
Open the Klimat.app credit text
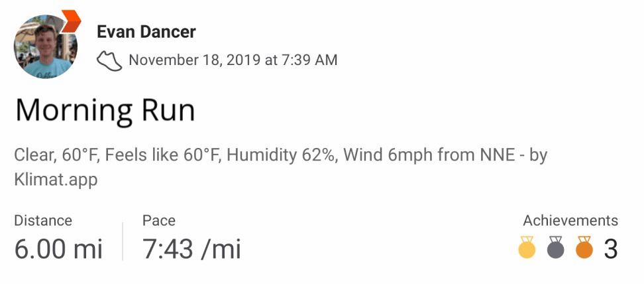point(56,180)
